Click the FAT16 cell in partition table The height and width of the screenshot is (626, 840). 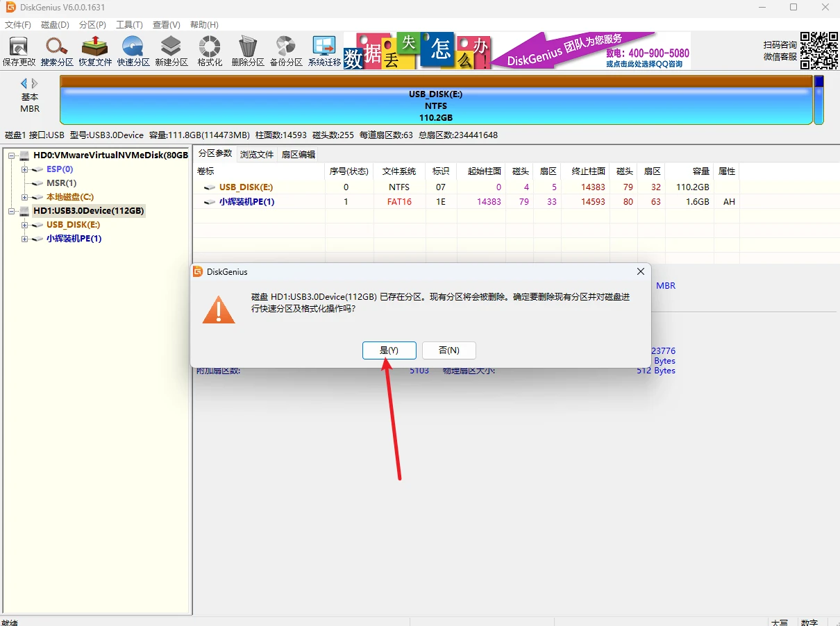click(x=399, y=202)
